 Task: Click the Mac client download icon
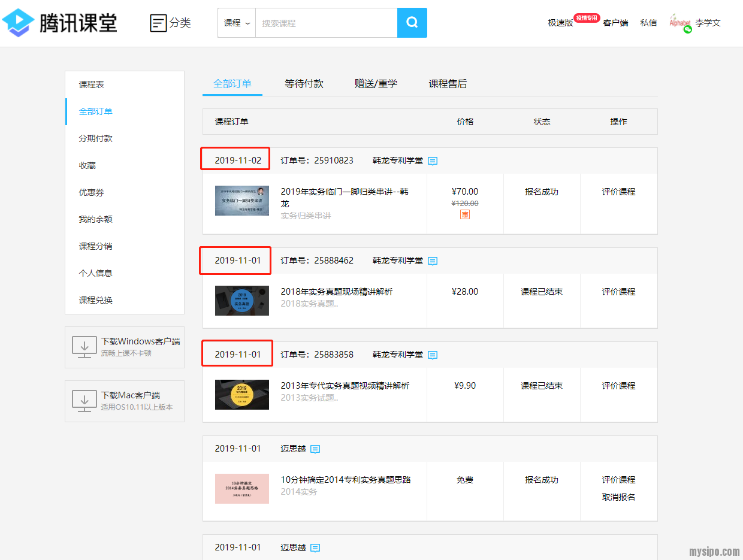[x=84, y=401]
